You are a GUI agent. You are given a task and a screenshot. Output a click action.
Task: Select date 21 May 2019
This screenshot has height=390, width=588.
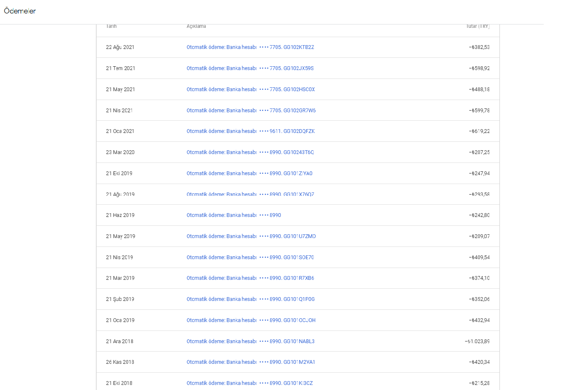(x=121, y=236)
